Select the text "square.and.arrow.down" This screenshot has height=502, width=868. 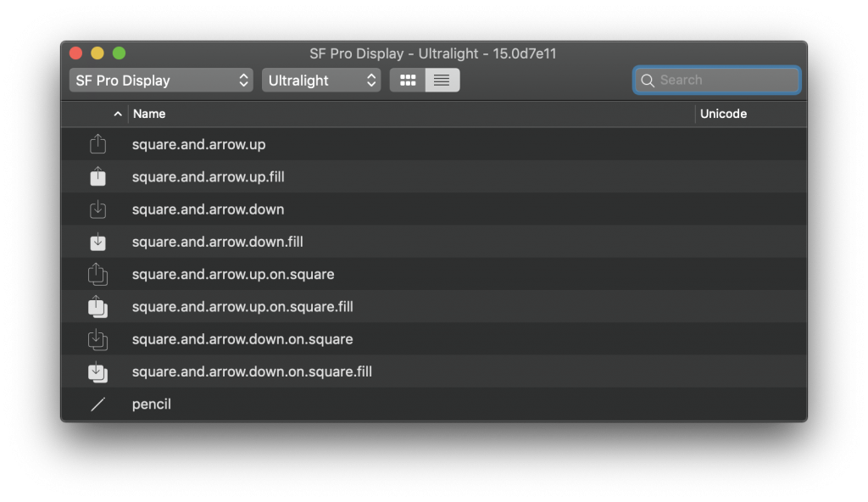[x=209, y=209]
